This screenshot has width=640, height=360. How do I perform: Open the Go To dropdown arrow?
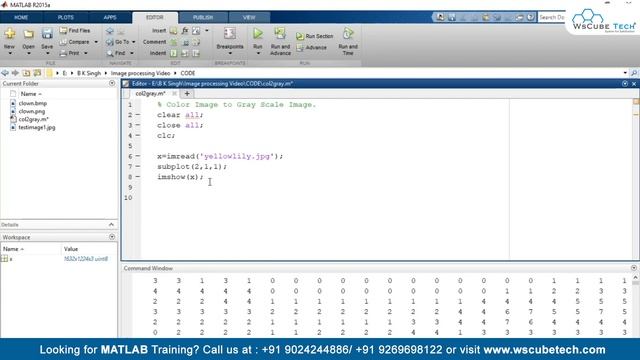[133, 42]
